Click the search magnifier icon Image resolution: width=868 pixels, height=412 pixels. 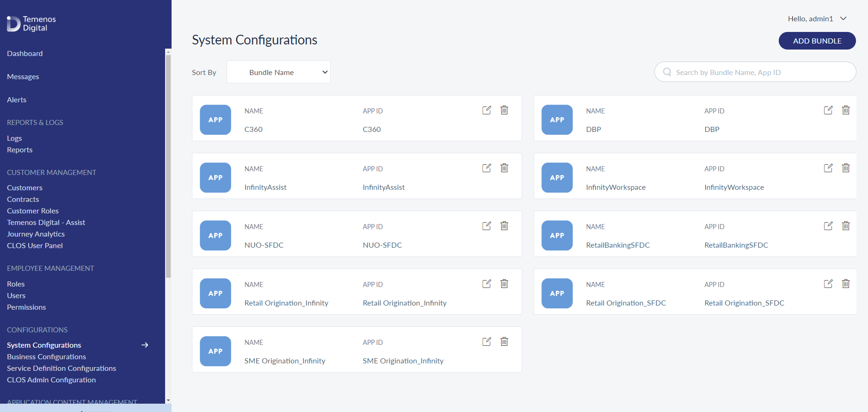pyautogui.click(x=667, y=72)
